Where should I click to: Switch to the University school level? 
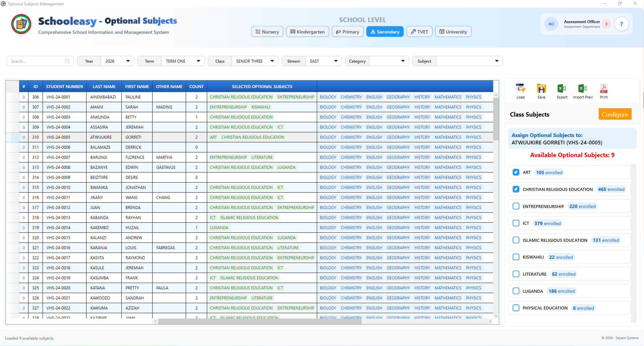click(453, 32)
